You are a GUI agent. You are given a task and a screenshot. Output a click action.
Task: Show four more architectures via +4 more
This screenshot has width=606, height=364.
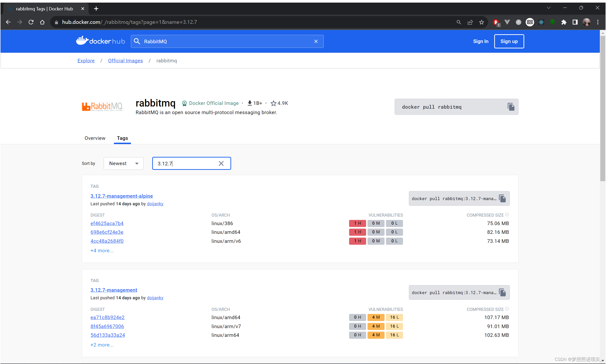click(102, 250)
